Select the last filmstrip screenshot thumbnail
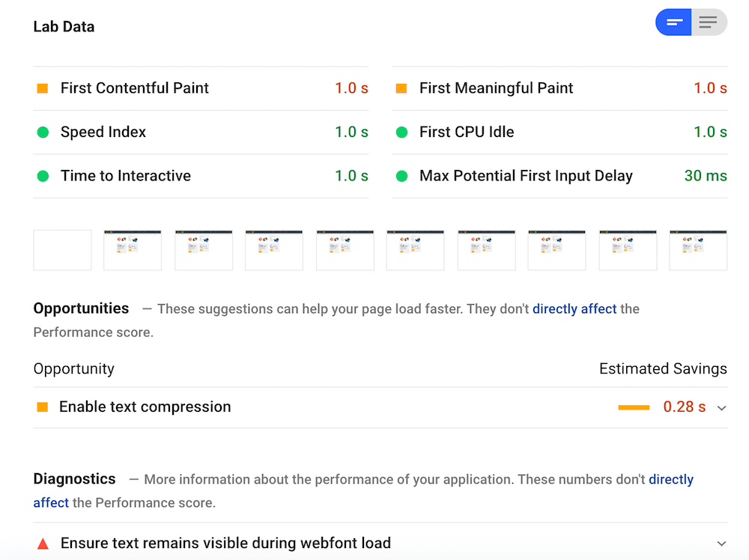Screen dimensions: 749x560 (698, 250)
